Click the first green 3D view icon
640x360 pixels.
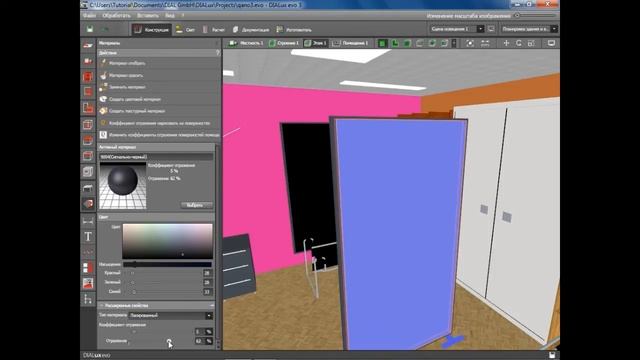coord(382,43)
